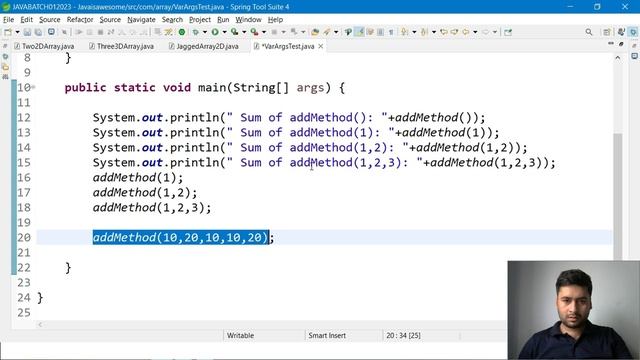Image resolution: width=640 pixels, height=360 pixels.
Task: Click the Search flashlight toolbar icon
Action: tap(327, 32)
